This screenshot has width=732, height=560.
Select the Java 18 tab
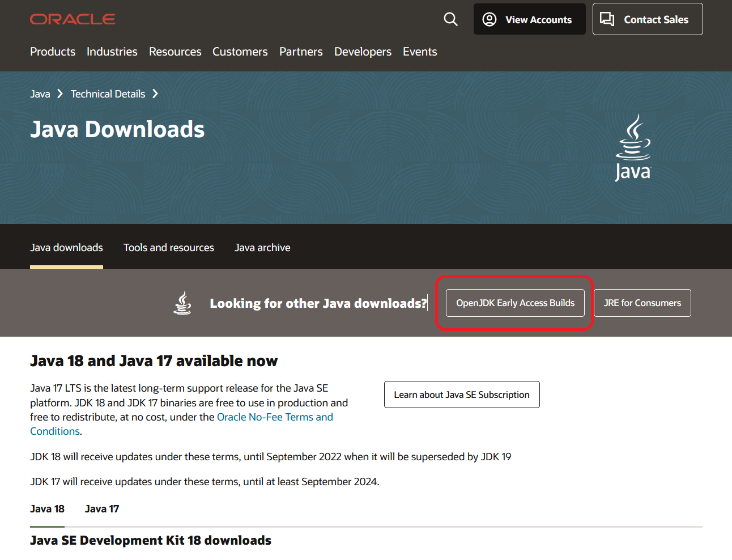(x=48, y=509)
